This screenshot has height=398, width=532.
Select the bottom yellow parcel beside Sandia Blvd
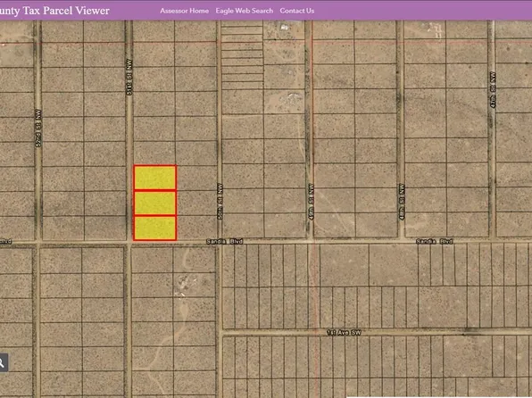tap(155, 228)
